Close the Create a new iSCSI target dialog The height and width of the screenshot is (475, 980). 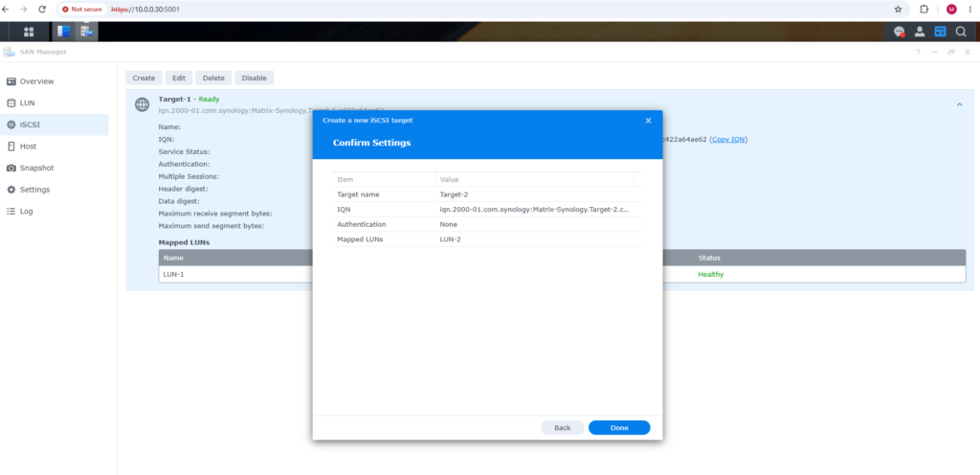click(x=648, y=120)
